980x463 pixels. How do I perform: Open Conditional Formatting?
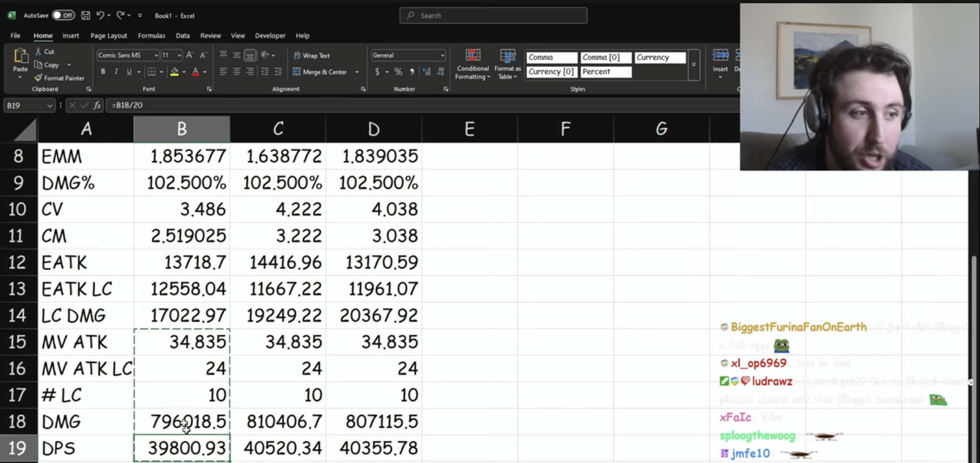[473, 64]
